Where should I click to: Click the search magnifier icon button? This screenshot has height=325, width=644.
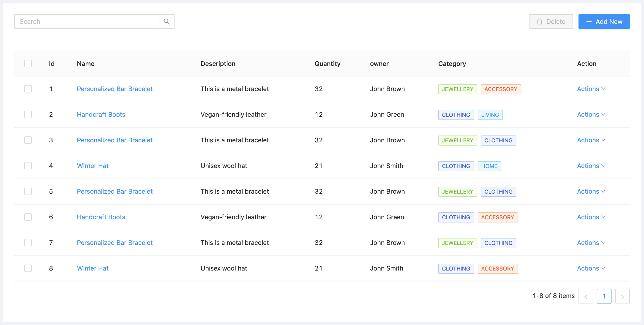coord(166,22)
